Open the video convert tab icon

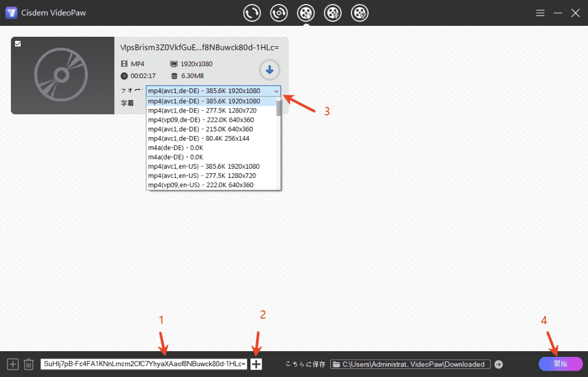252,13
